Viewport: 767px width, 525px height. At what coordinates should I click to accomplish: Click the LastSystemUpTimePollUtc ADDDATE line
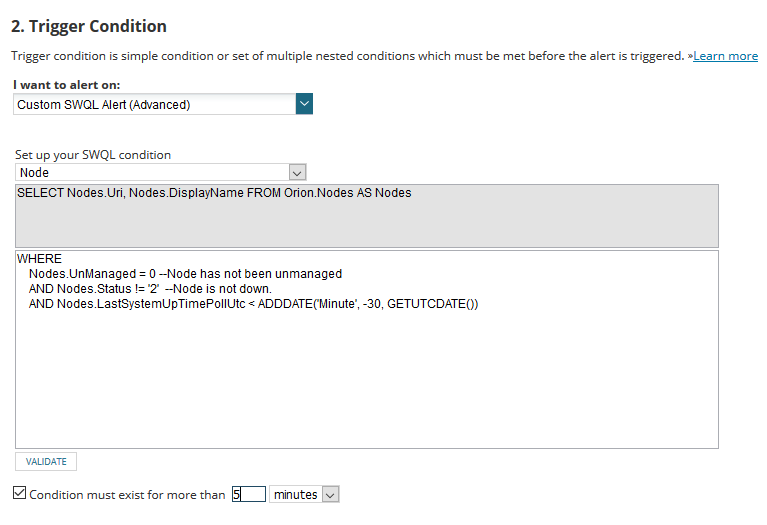click(253, 304)
